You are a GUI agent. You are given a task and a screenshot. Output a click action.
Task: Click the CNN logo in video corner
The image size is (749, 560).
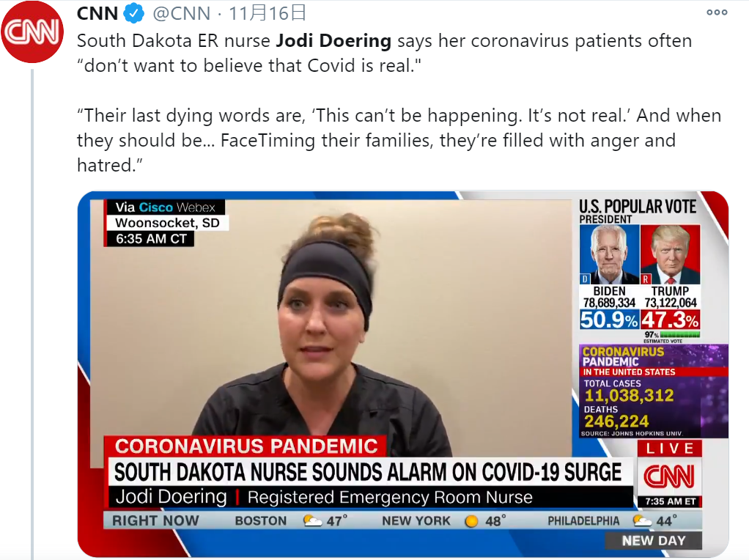coord(669,476)
